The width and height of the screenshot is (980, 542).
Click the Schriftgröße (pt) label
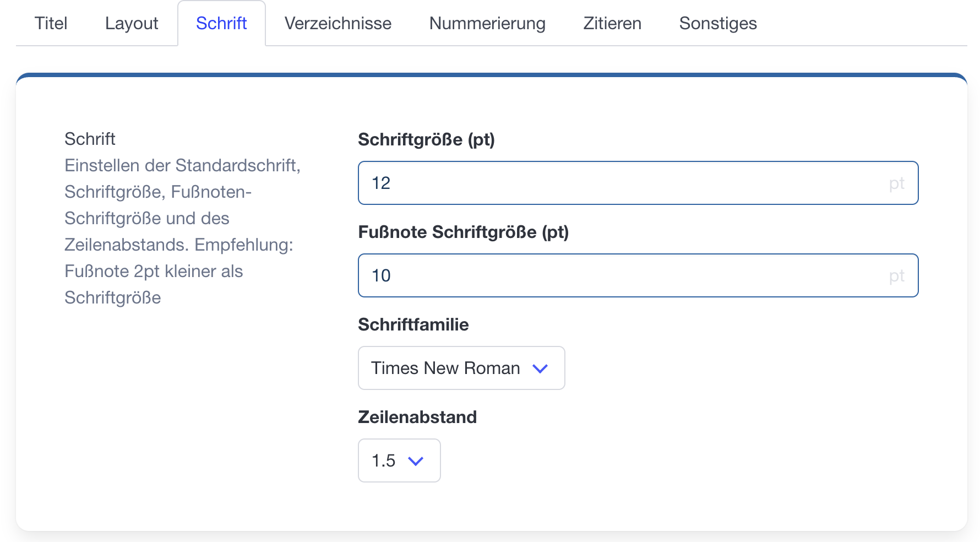[426, 139]
